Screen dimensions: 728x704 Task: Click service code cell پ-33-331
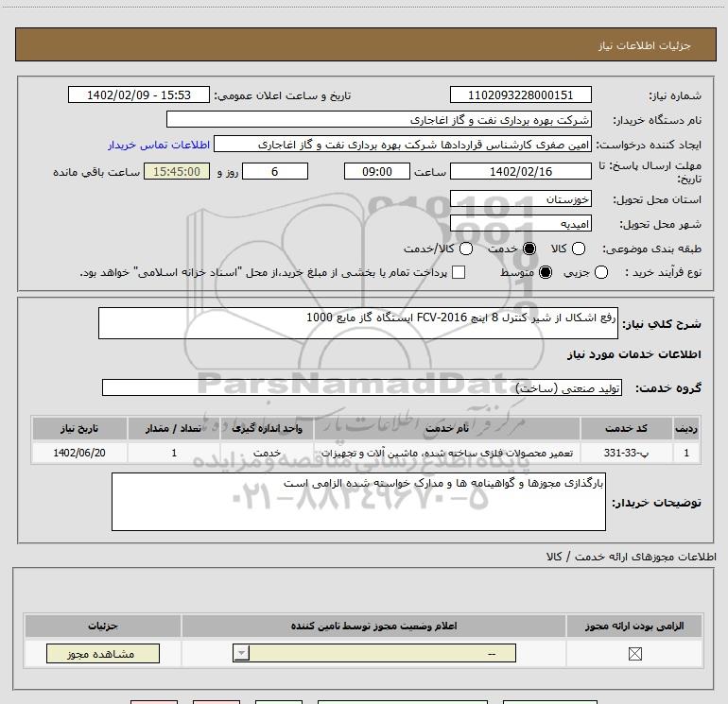pos(626,453)
